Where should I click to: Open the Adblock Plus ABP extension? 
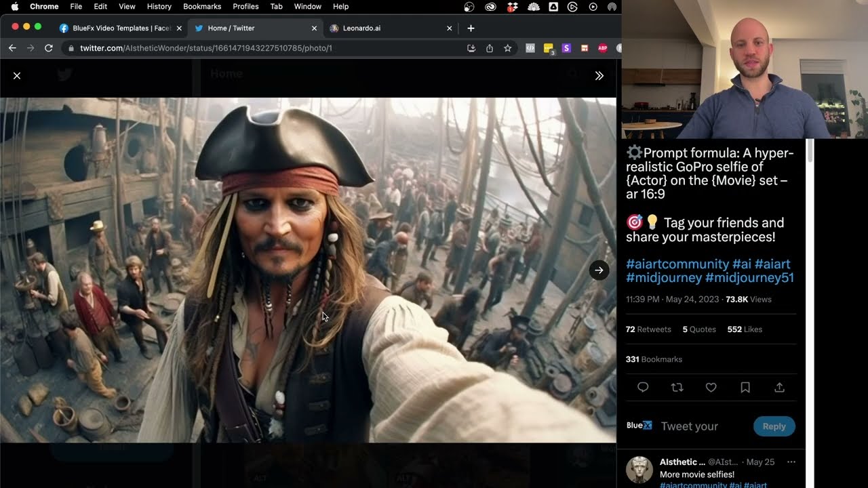point(602,48)
